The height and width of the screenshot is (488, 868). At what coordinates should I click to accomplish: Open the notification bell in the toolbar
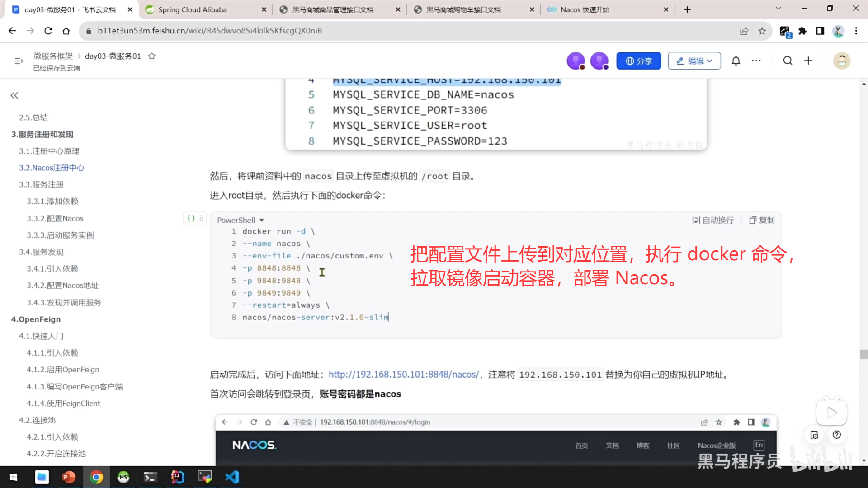(x=736, y=61)
